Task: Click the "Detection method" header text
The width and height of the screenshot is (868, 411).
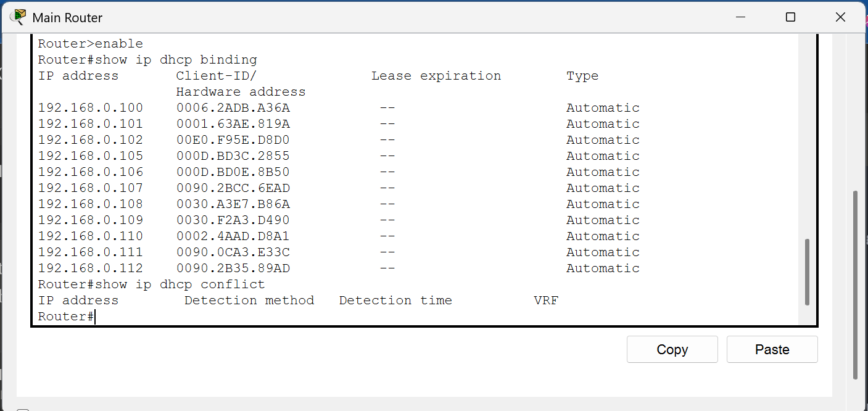Action: [249, 301]
